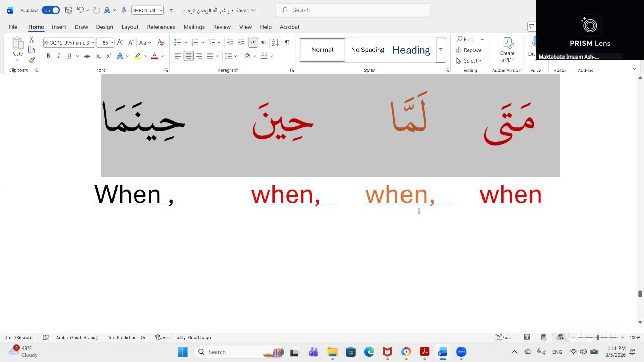Click the Save icon in the title bar
Viewport: 644px width, 362px height.
pos(68,10)
